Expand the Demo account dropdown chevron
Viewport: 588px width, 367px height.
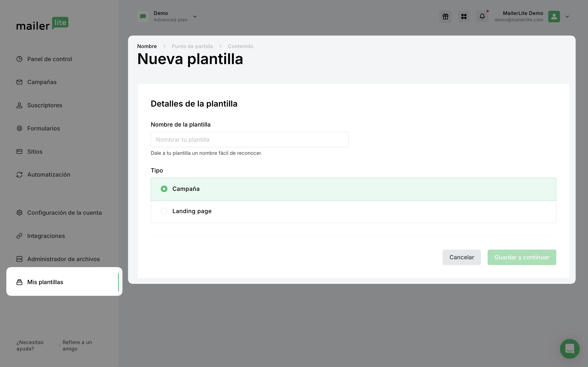click(195, 17)
